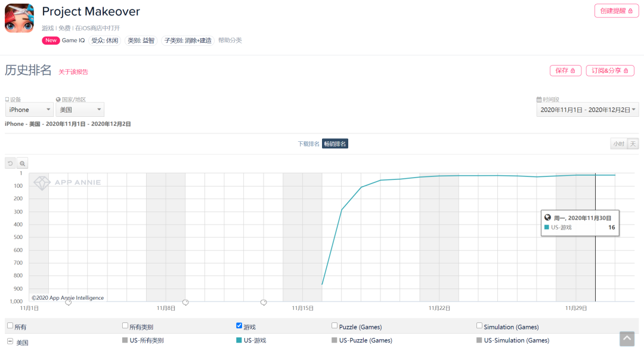Image resolution: width=644 pixels, height=354 pixels.
Task: Open the 美国 country dropdown
Action: click(80, 110)
